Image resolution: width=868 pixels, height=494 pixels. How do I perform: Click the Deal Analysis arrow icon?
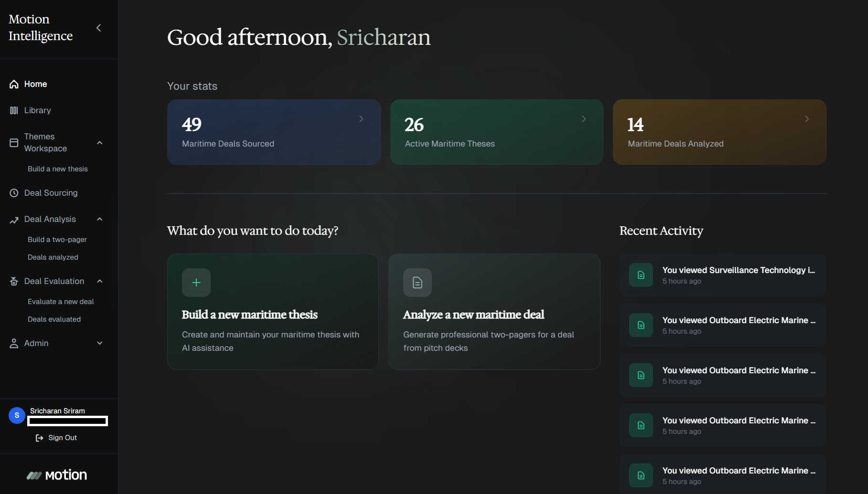click(14, 219)
